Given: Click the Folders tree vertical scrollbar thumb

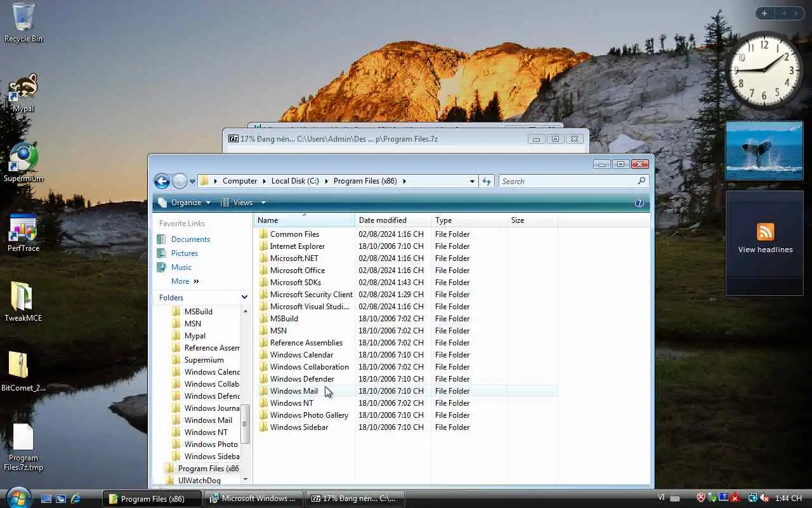Looking at the screenshot, I should point(246,424).
